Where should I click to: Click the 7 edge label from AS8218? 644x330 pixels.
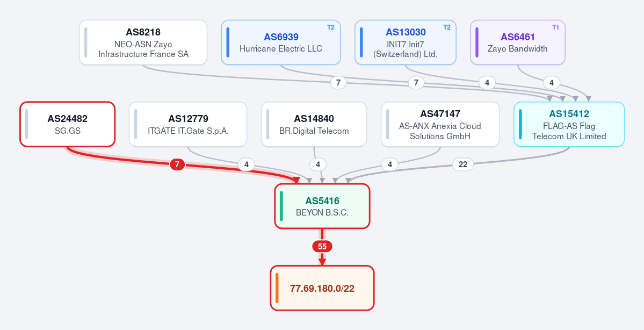coord(338,83)
